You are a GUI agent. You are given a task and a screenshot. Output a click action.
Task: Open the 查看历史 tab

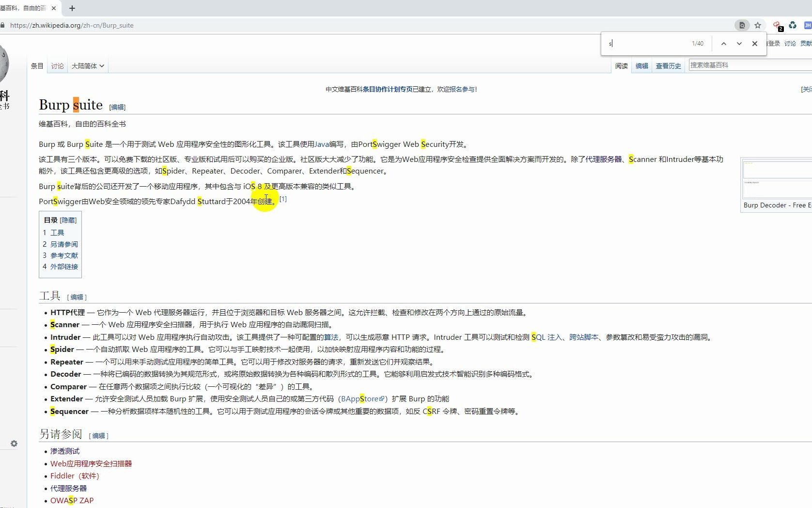668,66
